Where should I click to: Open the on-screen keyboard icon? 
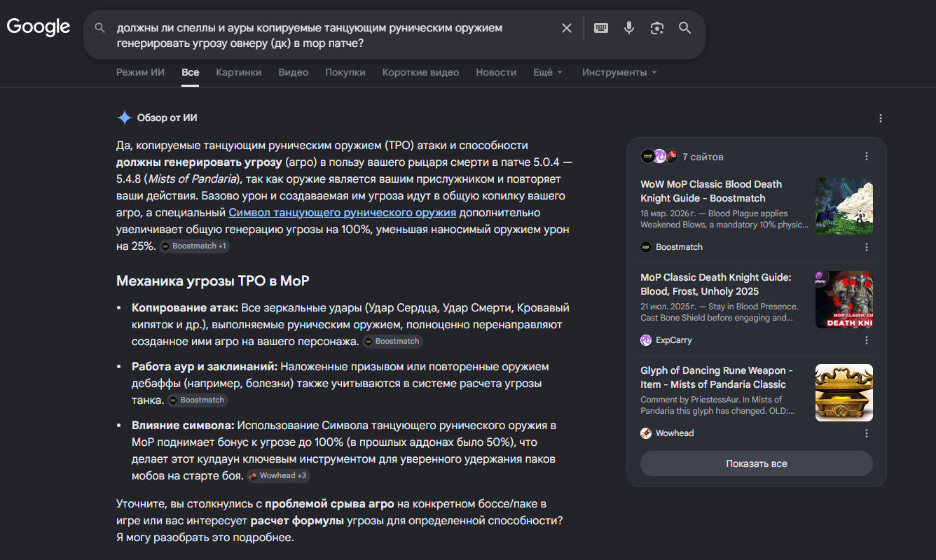point(601,28)
